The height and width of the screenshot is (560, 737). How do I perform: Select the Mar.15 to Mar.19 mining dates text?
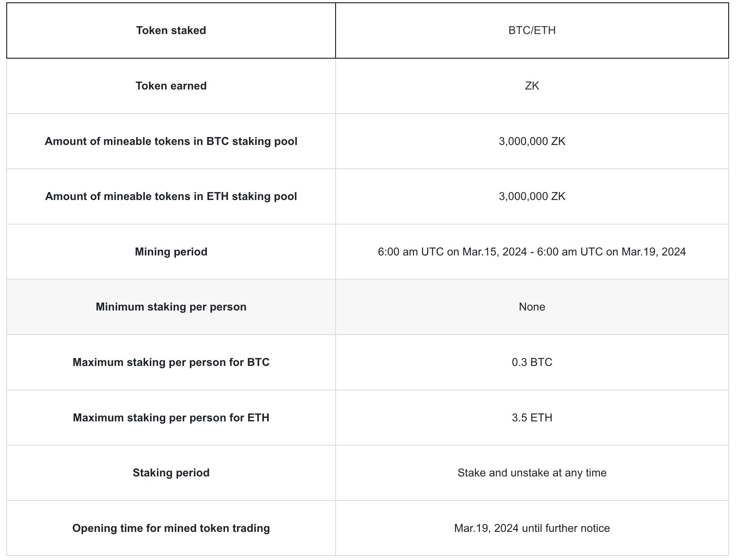point(532,252)
